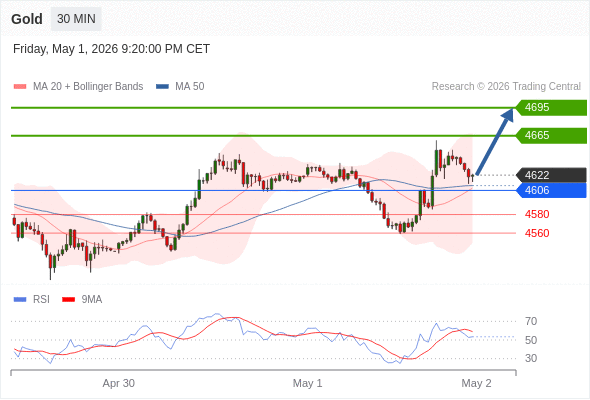
Task: Click the pink MA 20 color swatch
Action: pyautogui.click(x=20, y=87)
